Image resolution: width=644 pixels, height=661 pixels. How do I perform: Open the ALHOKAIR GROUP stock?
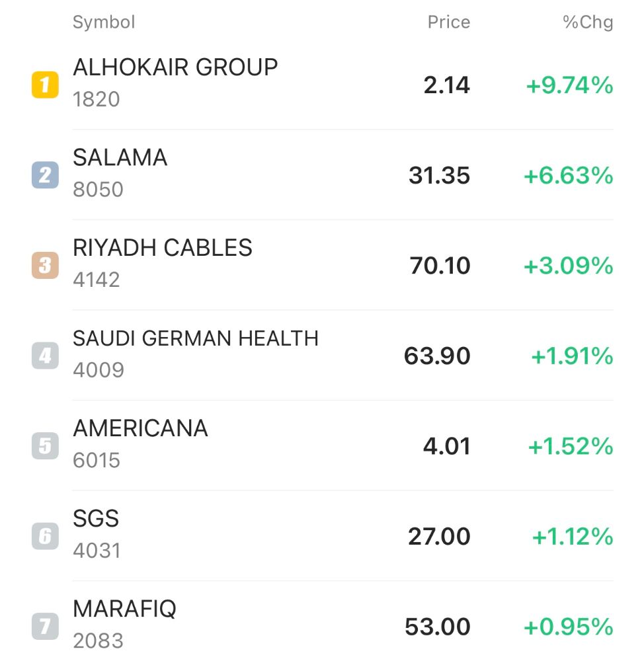(175, 67)
